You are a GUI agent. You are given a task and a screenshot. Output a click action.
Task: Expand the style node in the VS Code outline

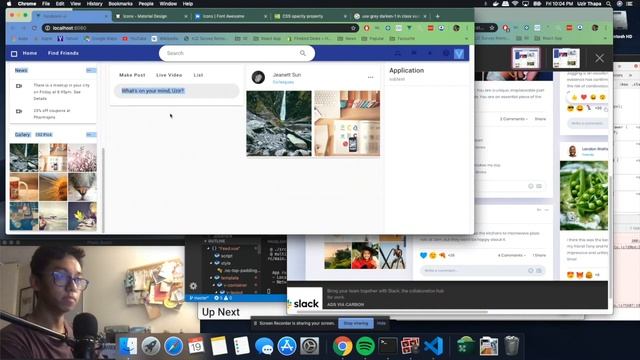pyautogui.click(x=212, y=263)
